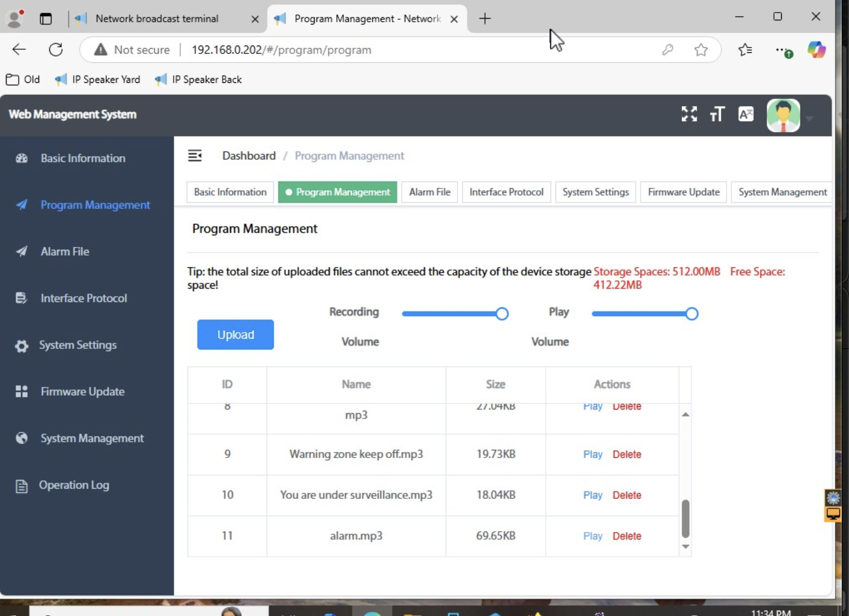Open IP Speaker Back bookmark

pyautogui.click(x=198, y=79)
